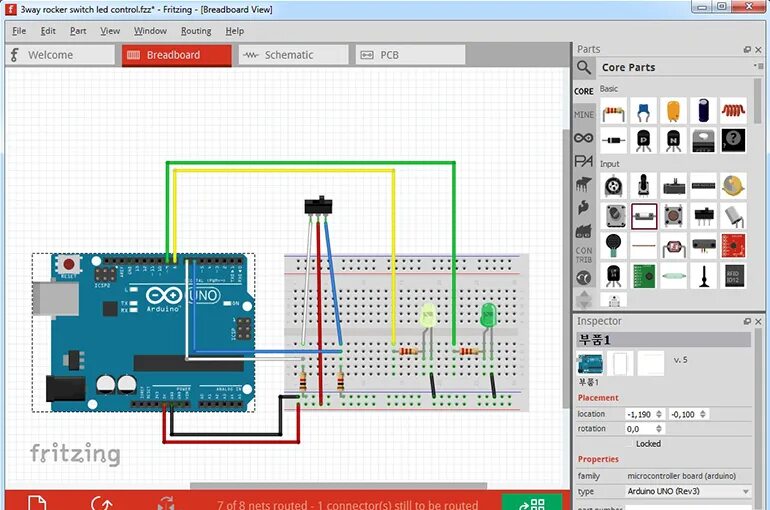This screenshot has height=510, width=770.
Task: Pick the mystery part with question mark
Action: [733, 140]
